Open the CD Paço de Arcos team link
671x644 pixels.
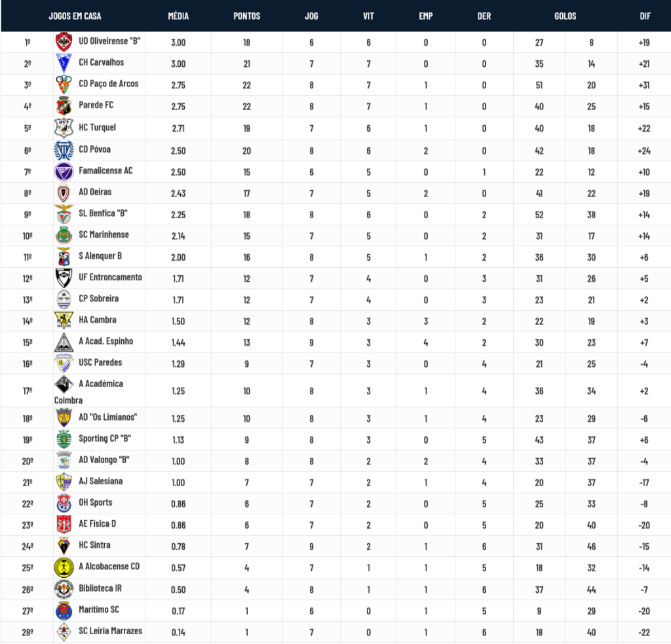tap(108, 84)
